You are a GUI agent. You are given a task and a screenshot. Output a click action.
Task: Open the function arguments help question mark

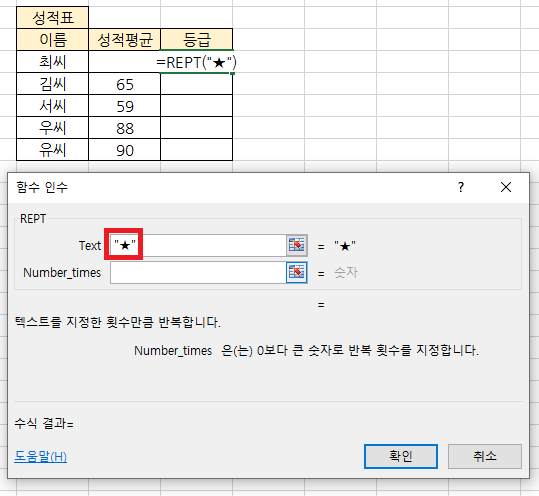(461, 187)
